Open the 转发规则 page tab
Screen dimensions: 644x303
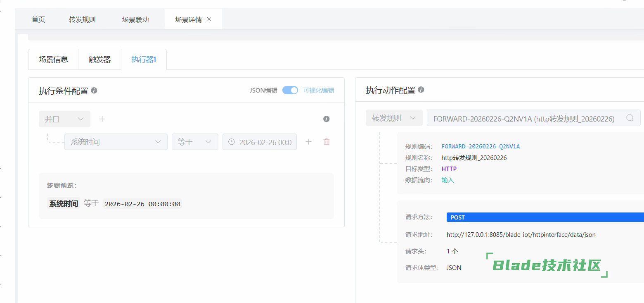[82, 19]
